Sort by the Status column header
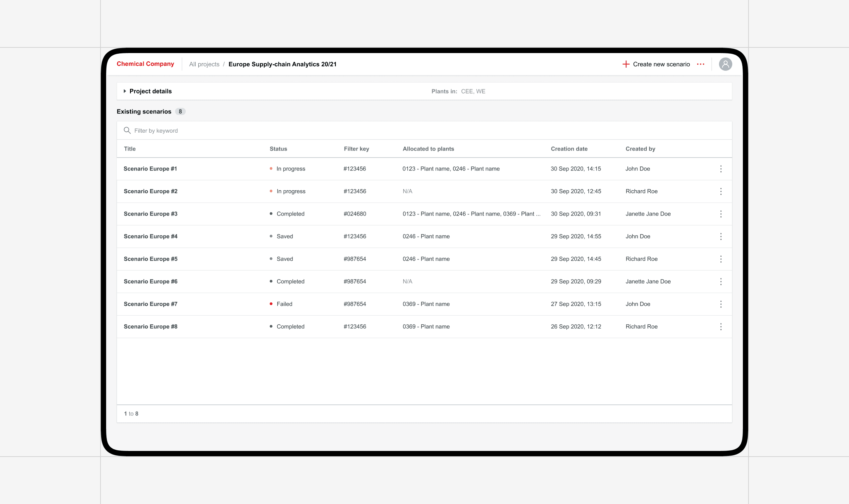This screenshot has width=849, height=504. tap(278, 149)
